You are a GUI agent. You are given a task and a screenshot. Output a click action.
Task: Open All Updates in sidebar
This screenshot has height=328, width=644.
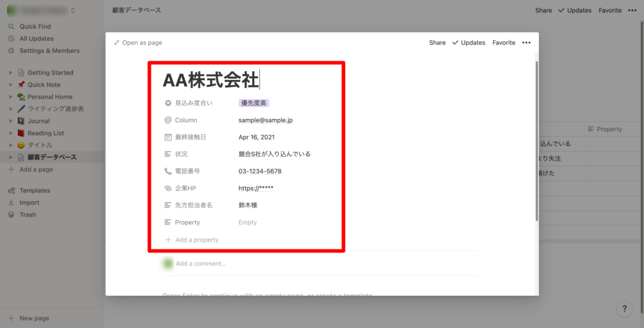36,38
